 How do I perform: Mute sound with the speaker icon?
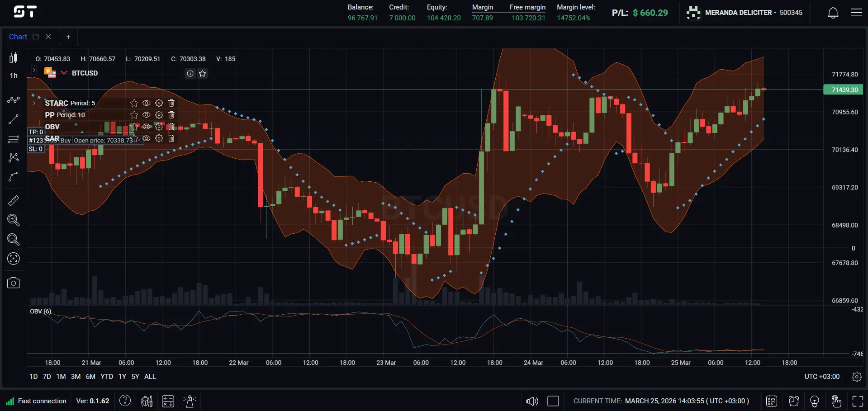point(532,401)
